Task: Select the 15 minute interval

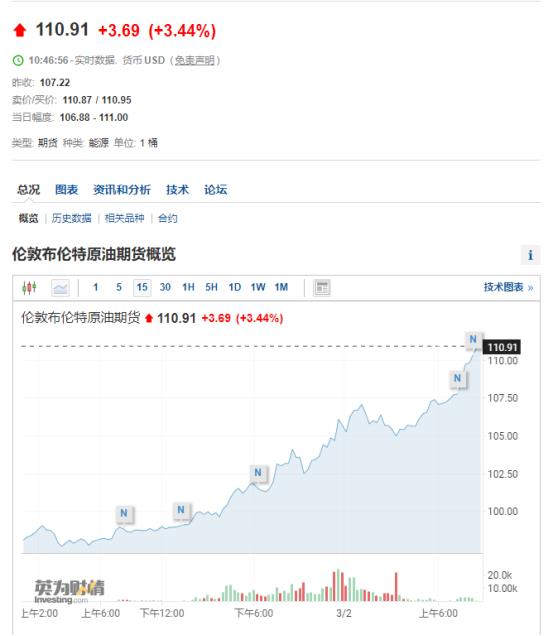Action: pyautogui.click(x=142, y=288)
